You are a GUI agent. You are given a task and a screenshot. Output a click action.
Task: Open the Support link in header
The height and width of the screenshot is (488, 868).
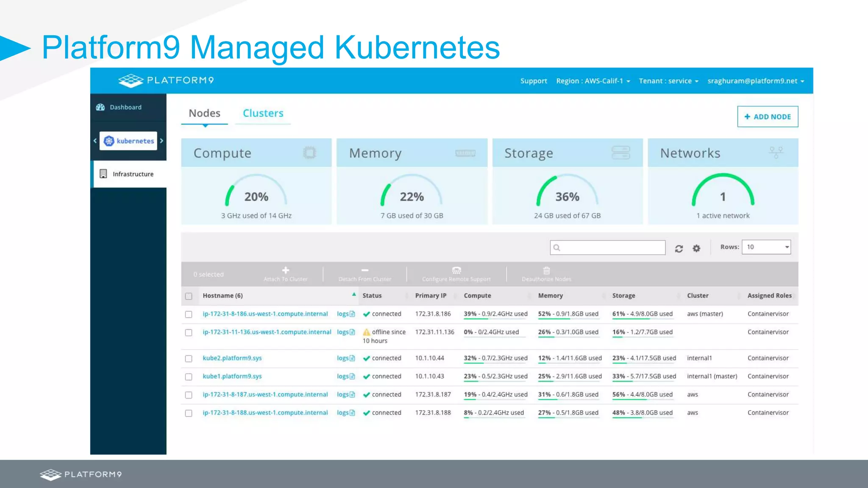534,81
